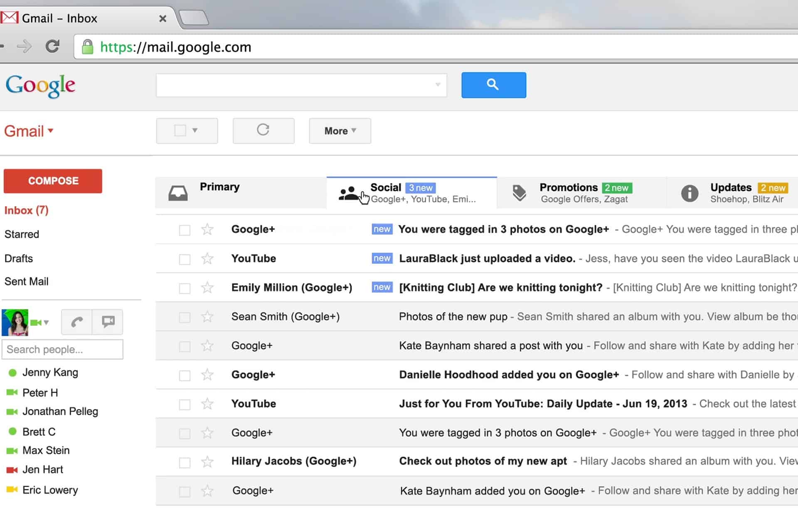The width and height of the screenshot is (798, 532).
Task: Click the refresh/reload emails icon
Action: pyautogui.click(x=264, y=130)
